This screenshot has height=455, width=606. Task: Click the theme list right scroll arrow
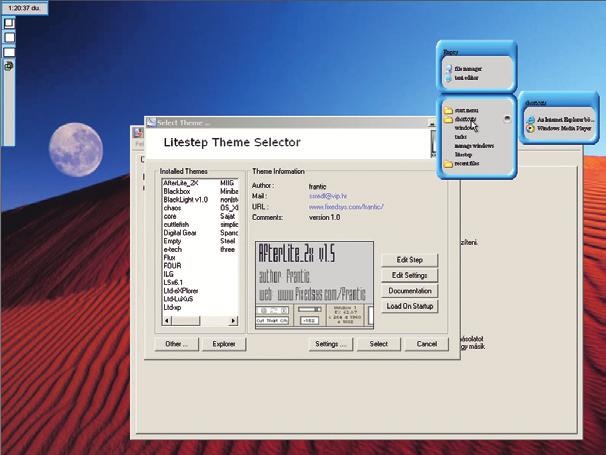pos(233,320)
